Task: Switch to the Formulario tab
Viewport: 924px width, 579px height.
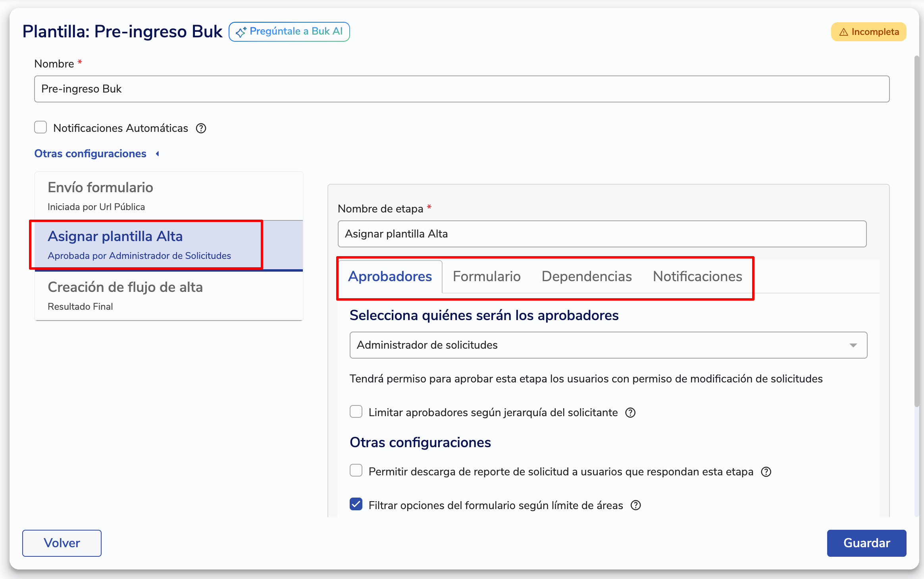Action: coord(487,276)
